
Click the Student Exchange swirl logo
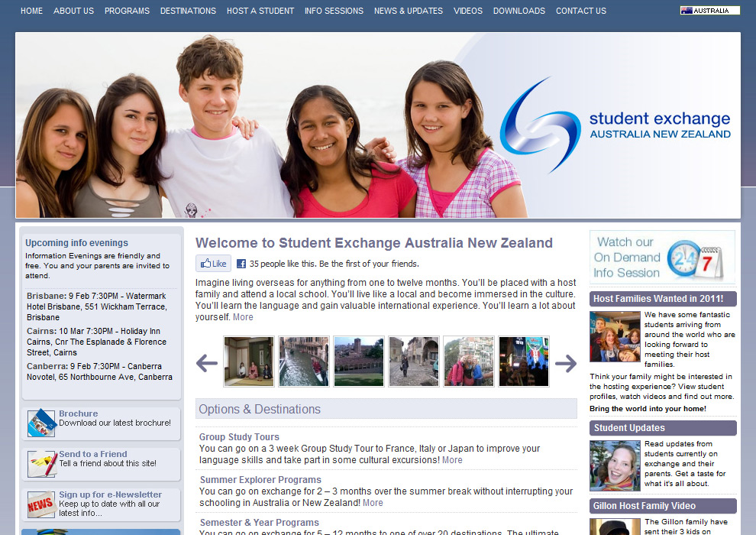(540, 125)
